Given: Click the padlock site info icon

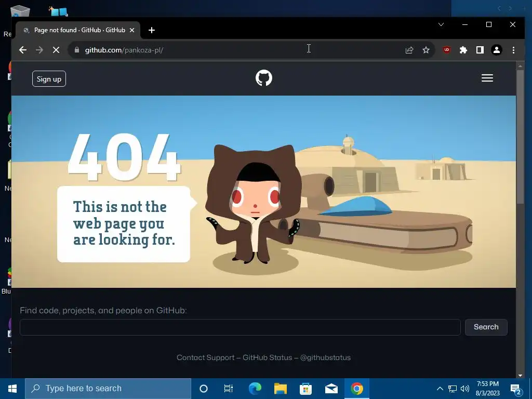Looking at the screenshot, I should 77,50.
